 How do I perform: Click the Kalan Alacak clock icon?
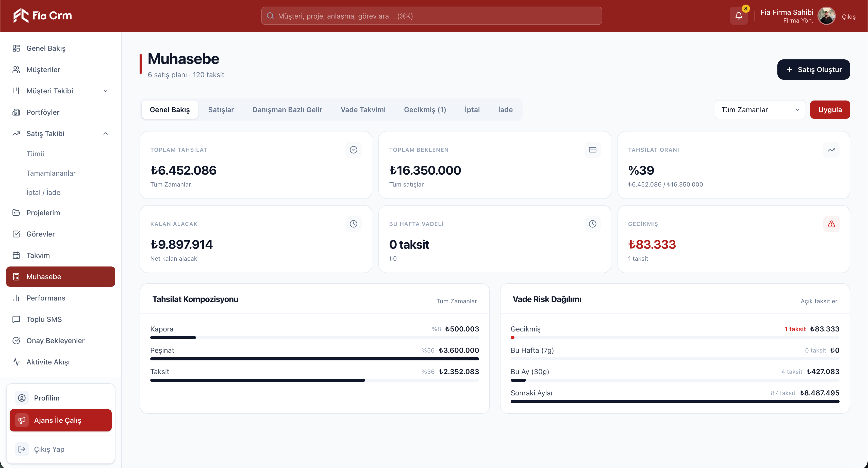pos(354,224)
